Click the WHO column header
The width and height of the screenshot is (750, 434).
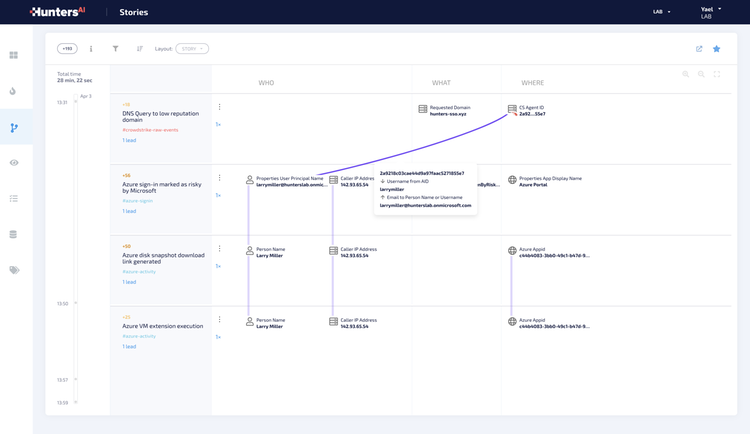[x=266, y=83]
